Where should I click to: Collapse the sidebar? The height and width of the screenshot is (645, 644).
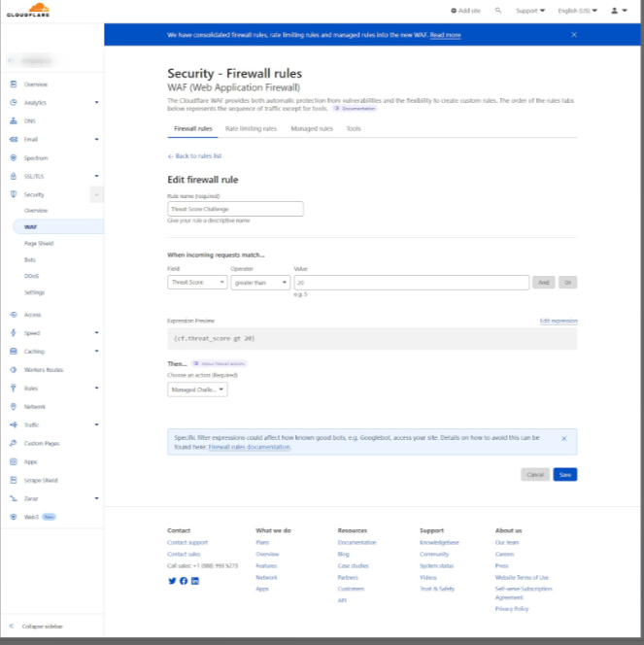(36, 627)
